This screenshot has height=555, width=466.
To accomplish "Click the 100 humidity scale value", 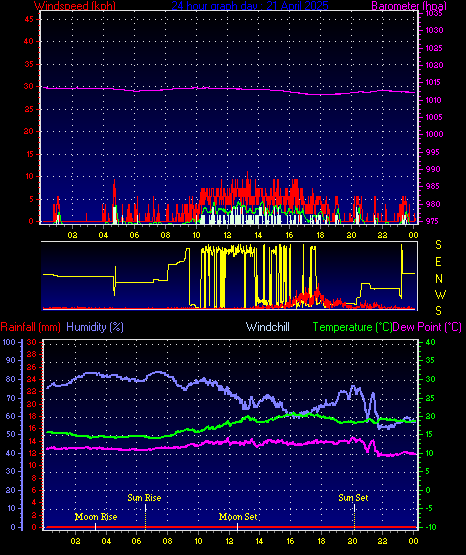I will pos(9,342).
